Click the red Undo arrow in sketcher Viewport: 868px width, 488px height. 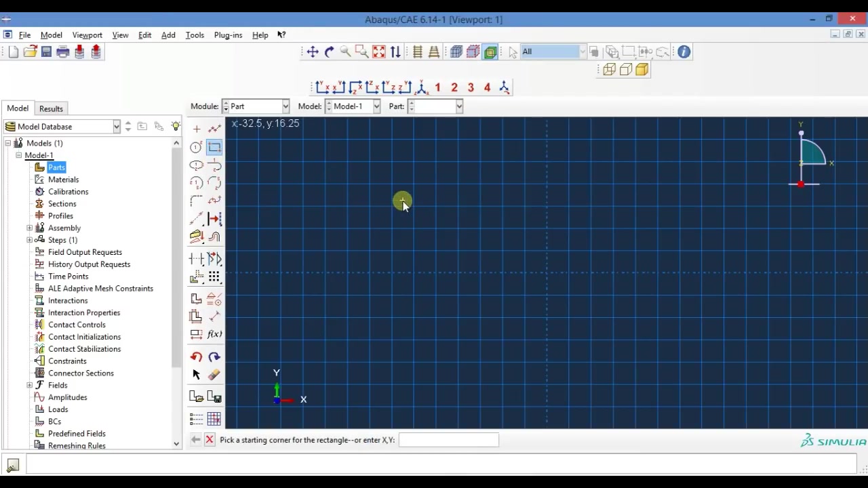pos(197,357)
